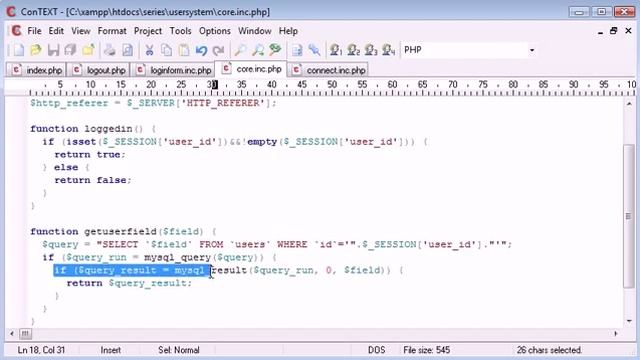The width and height of the screenshot is (640, 360).
Task: Click 'Ln 18, Col 31' in status bar
Action: point(41,350)
